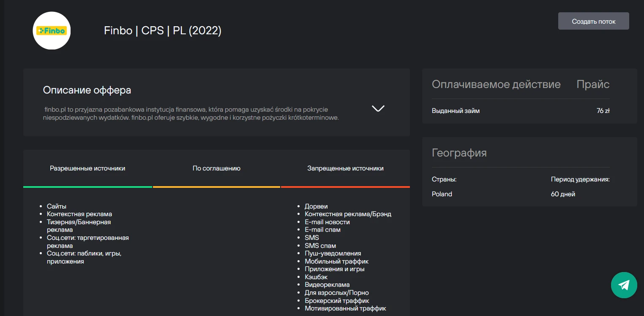
Task: Click the Контекстная реклама/Брэнд item
Action: pos(348,214)
